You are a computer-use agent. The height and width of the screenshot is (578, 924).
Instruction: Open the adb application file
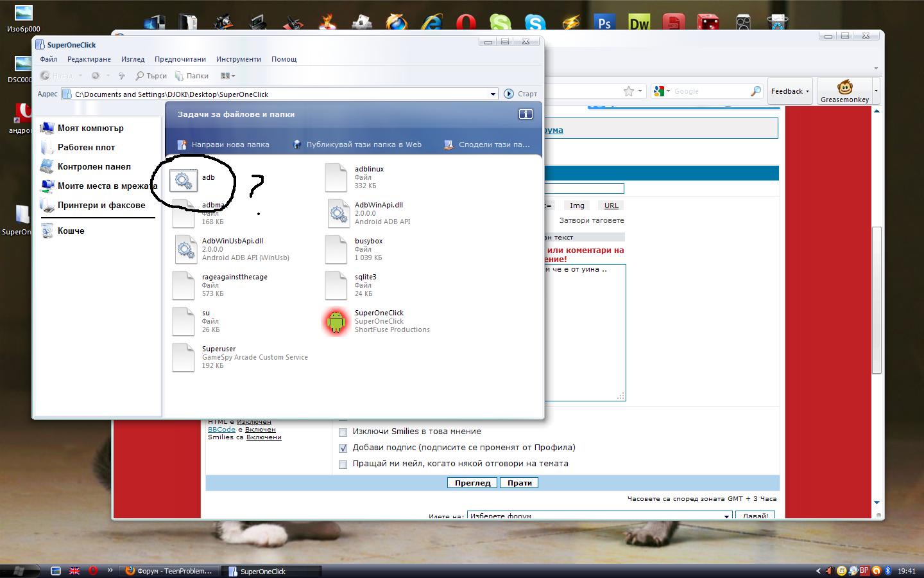[x=184, y=180]
